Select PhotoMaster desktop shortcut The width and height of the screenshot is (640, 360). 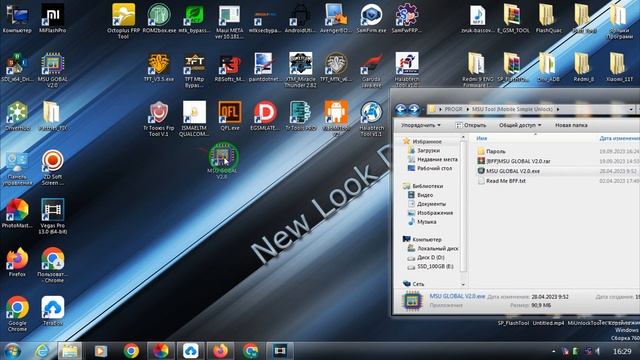click(17, 213)
